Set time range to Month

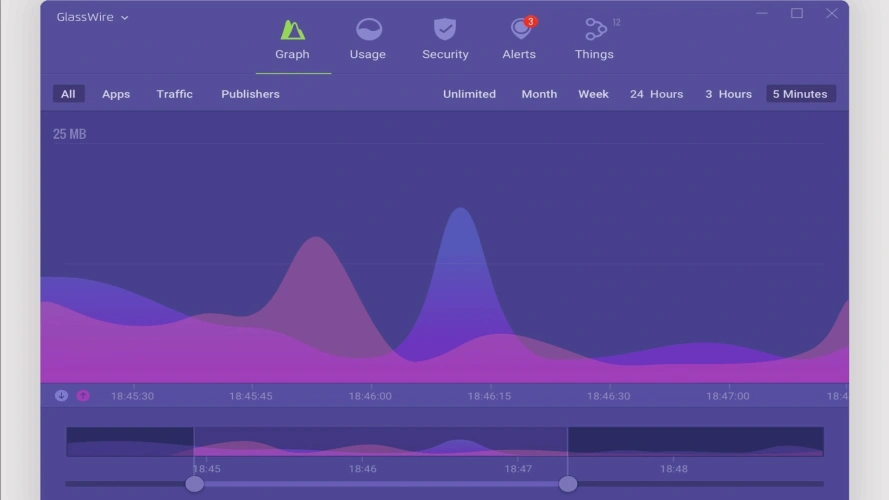click(539, 94)
